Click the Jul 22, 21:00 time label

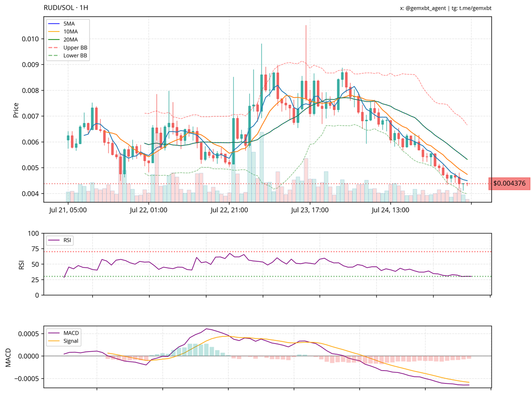229,210
